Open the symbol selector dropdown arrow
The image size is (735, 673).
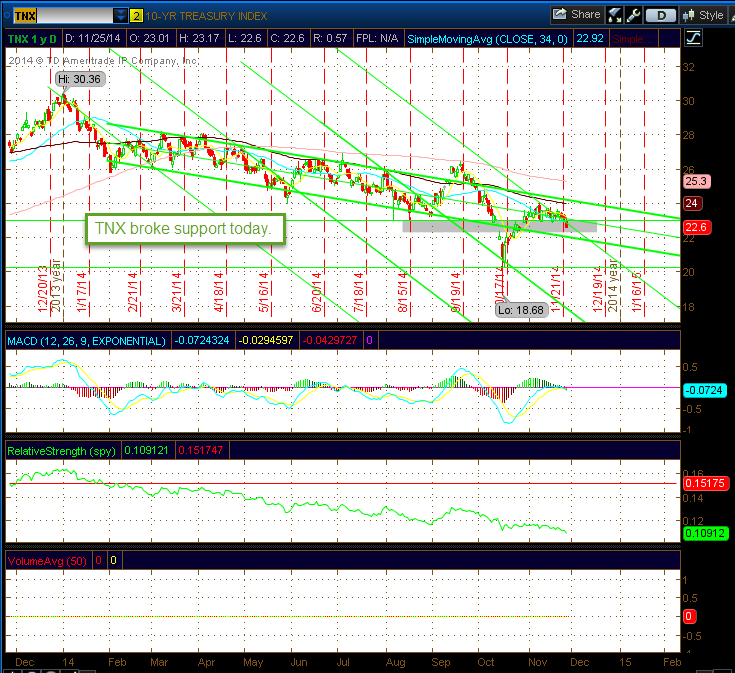point(121,16)
